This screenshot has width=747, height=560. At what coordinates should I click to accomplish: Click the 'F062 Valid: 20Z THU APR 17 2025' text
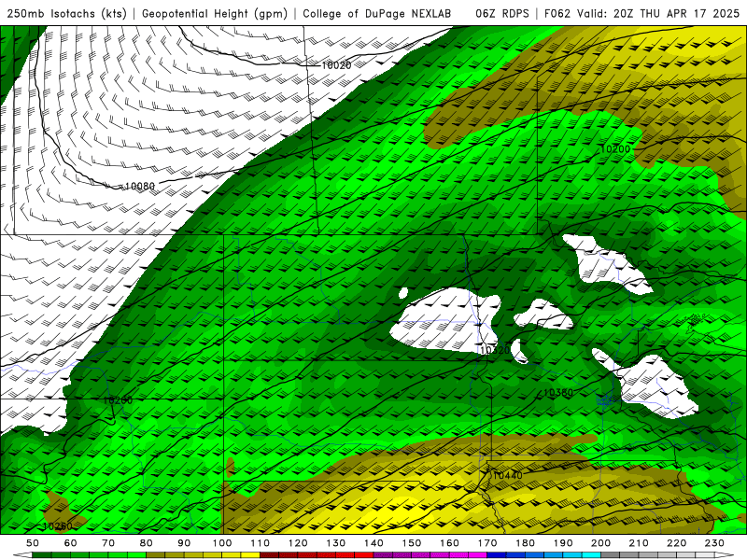pos(641,14)
